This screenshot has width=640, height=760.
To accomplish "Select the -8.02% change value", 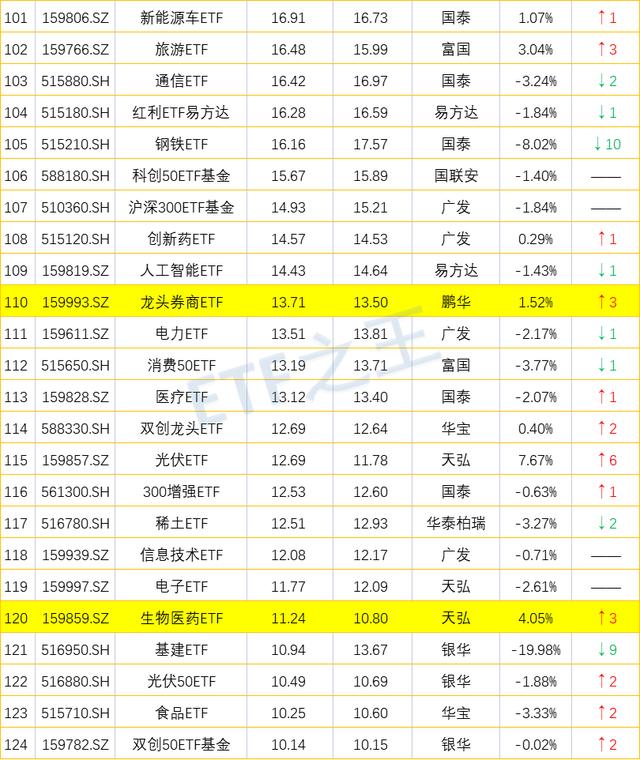I will click(x=536, y=144).
